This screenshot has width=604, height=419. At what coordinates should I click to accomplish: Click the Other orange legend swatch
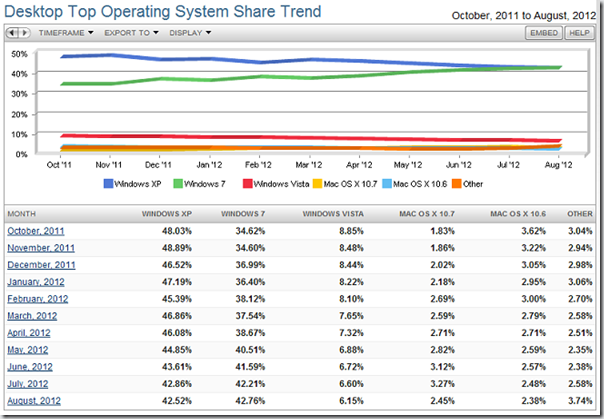(456, 184)
